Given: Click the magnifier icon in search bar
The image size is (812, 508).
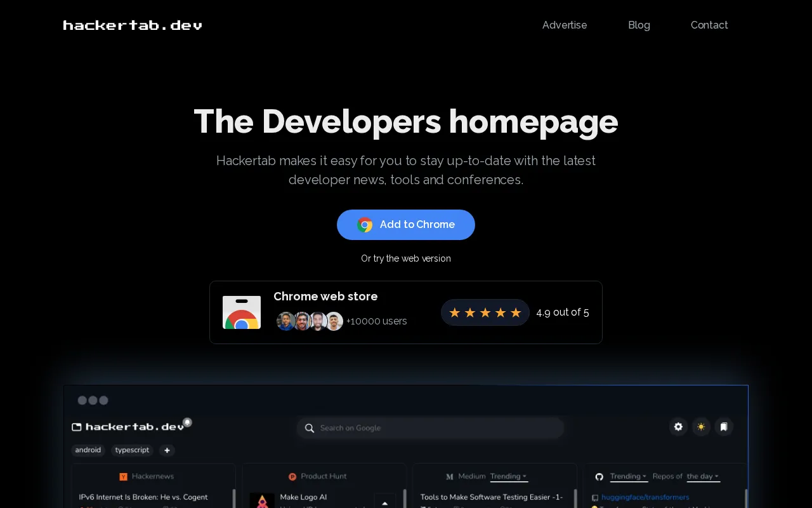Looking at the screenshot, I should [x=310, y=428].
